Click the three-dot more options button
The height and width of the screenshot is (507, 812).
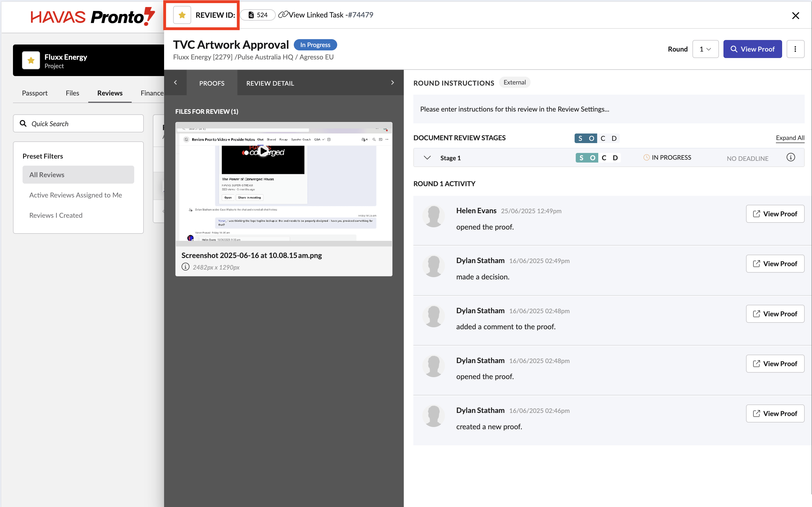click(795, 49)
